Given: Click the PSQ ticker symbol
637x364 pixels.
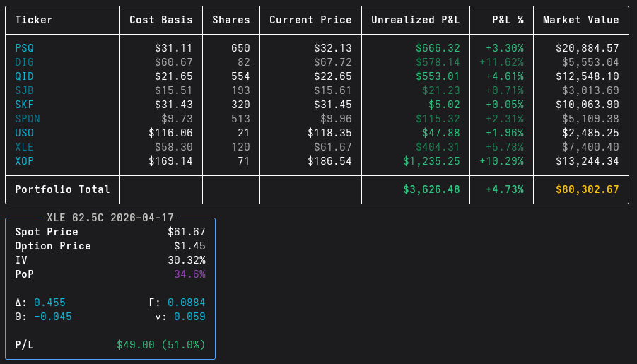Looking at the screenshot, I should coord(24,48).
